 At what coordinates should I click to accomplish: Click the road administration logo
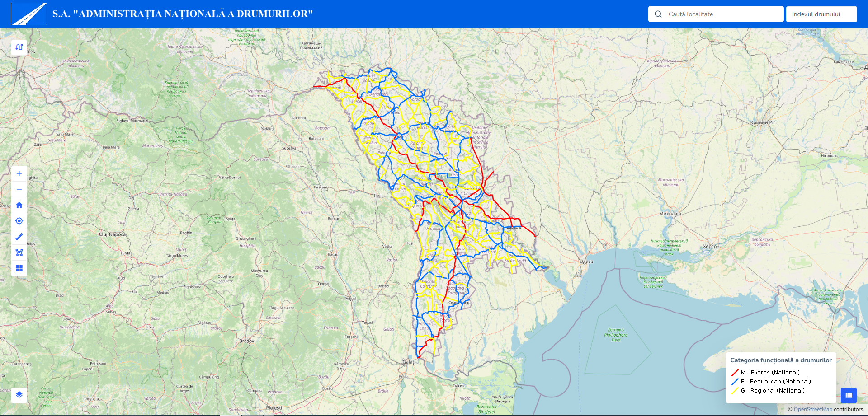29,14
